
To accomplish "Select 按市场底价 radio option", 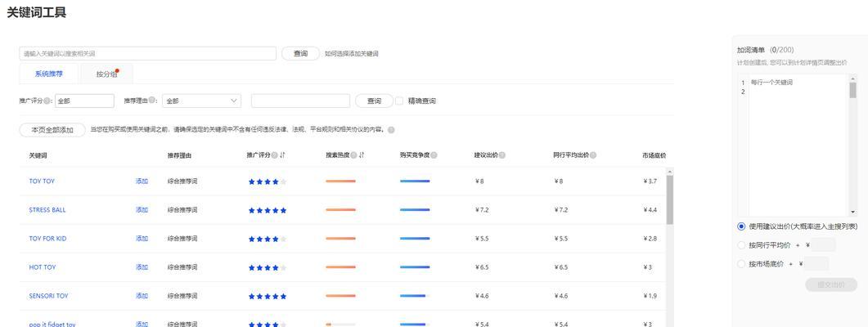I will [x=741, y=264].
